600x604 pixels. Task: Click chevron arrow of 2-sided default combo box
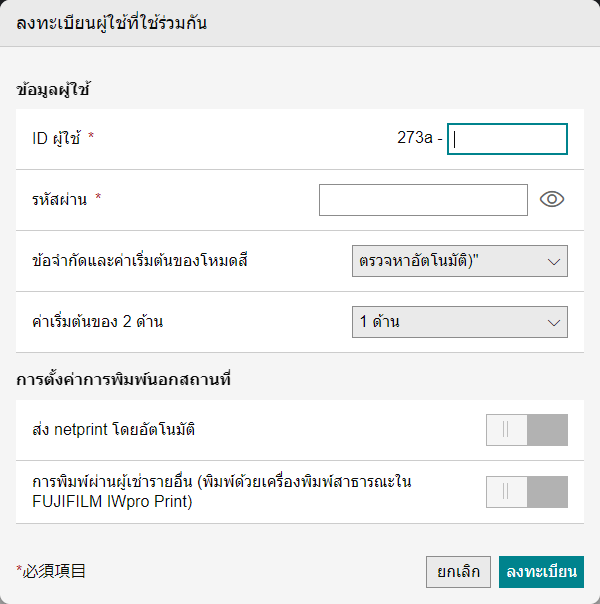point(555,322)
